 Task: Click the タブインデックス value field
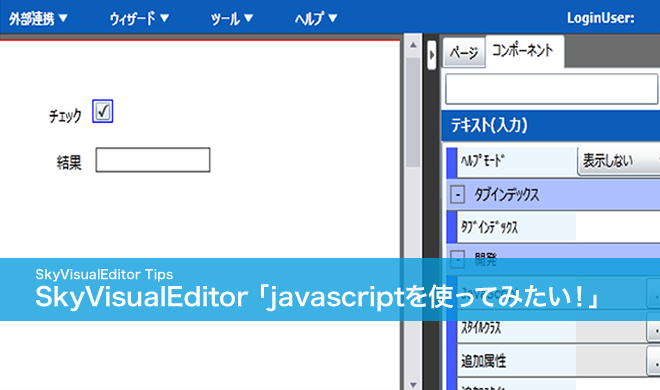pyautogui.click(x=617, y=227)
